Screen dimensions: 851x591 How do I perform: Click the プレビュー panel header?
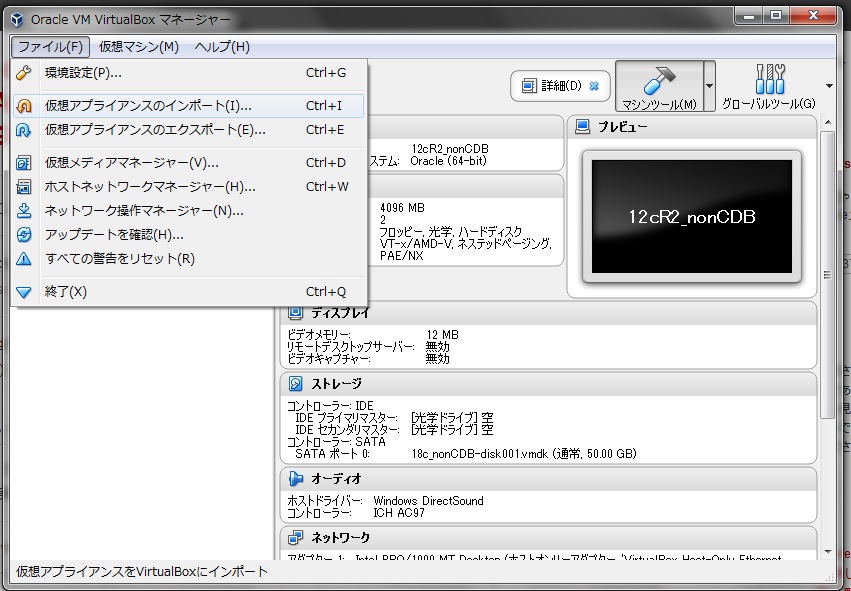[x=692, y=127]
